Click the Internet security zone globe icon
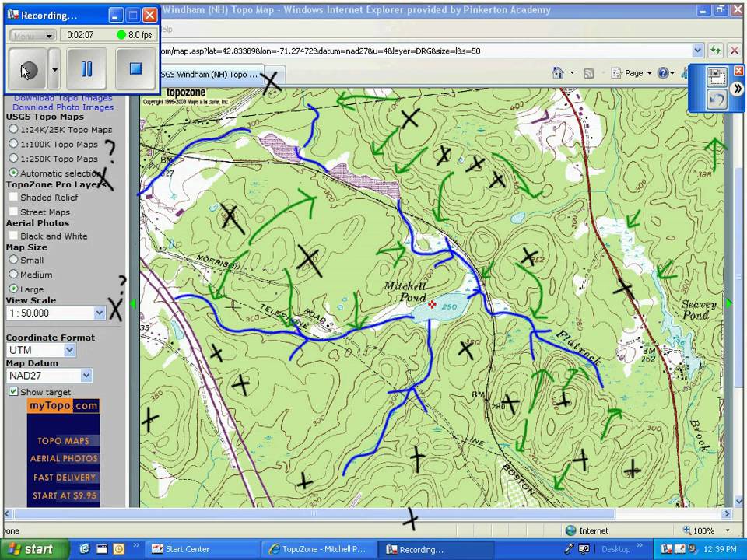Viewport: 747px width, 560px height. [570, 530]
